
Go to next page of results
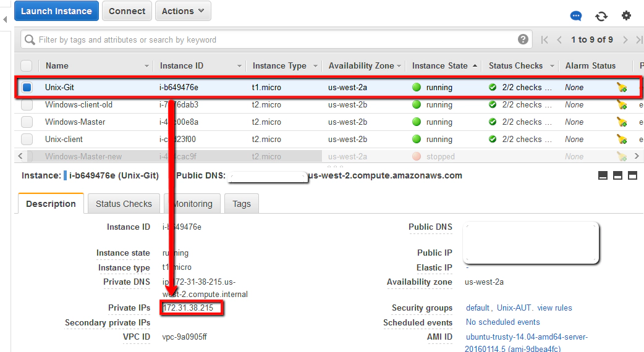pyautogui.click(x=625, y=40)
